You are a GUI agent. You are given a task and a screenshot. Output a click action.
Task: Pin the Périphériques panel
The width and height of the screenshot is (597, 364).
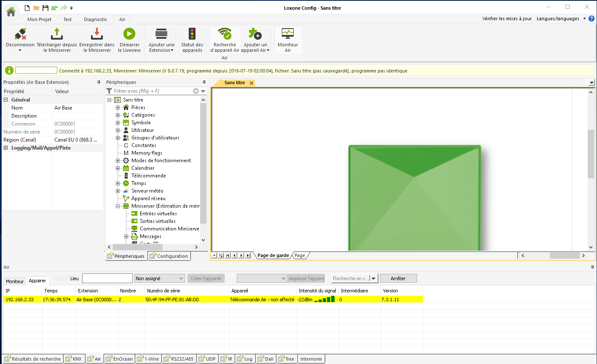tap(204, 82)
